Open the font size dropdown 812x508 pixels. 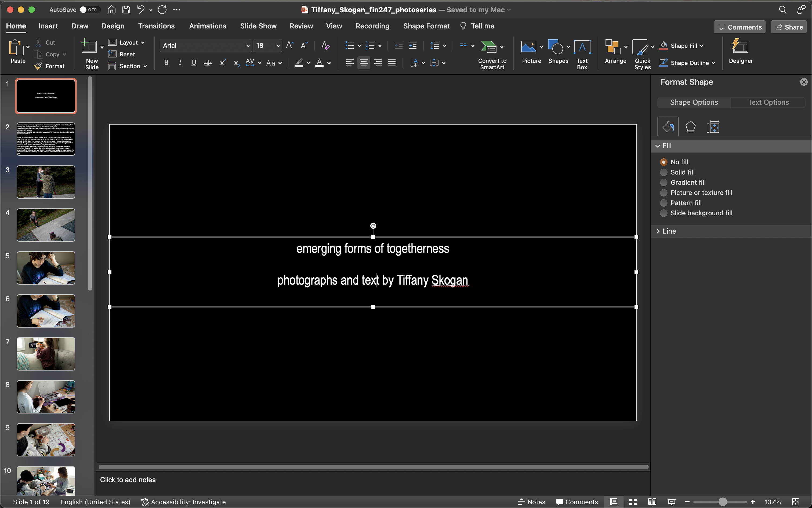click(278, 46)
